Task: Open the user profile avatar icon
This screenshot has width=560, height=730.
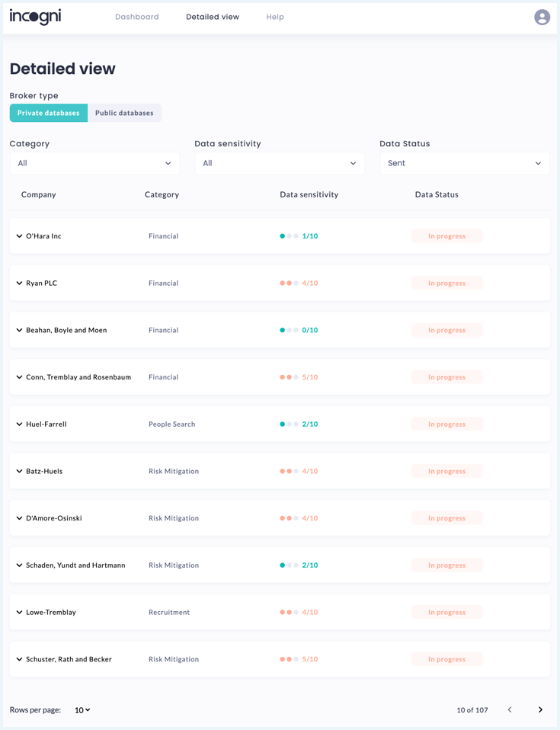Action: pos(542,18)
